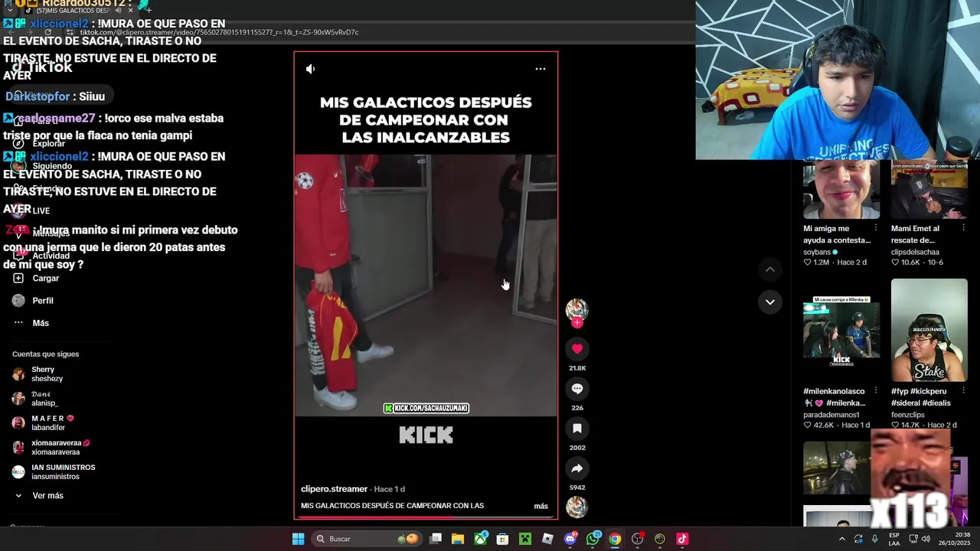Open the comments bubble showing 226
The height and width of the screenshot is (551, 980).
577,389
